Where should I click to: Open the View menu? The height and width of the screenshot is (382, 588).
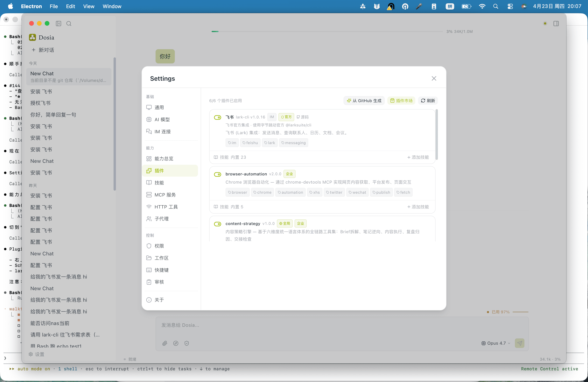[x=89, y=6]
